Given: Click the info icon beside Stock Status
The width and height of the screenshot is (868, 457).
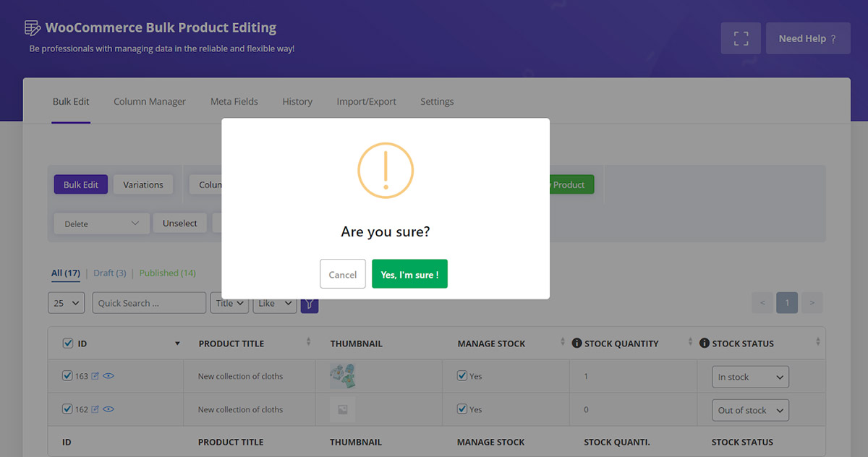Looking at the screenshot, I should pyautogui.click(x=705, y=343).
